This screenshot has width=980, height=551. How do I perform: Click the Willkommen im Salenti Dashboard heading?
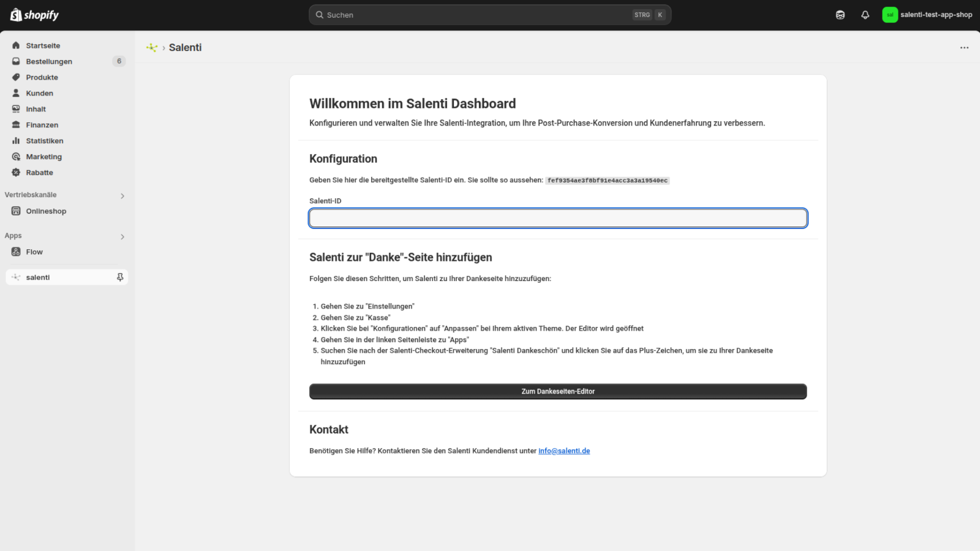point(412,103)
